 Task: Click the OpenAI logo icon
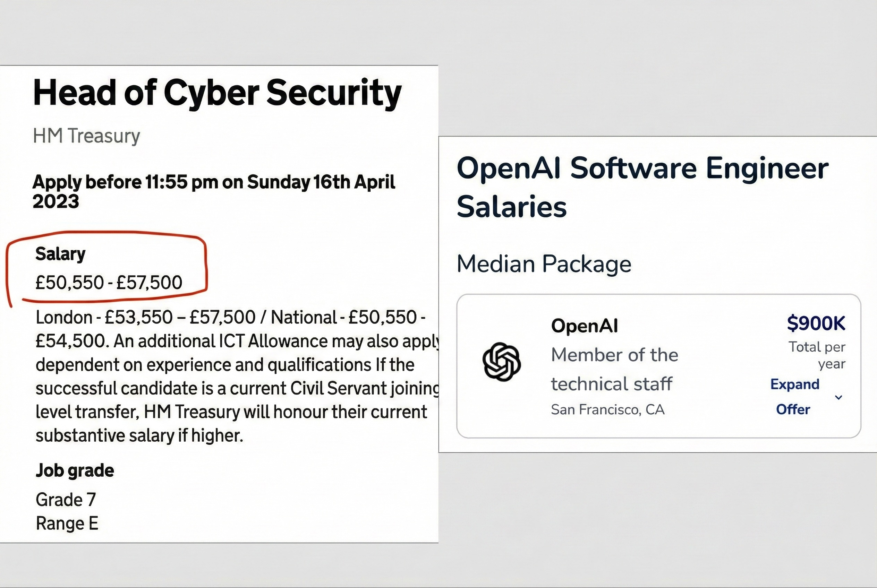point(501,362)
